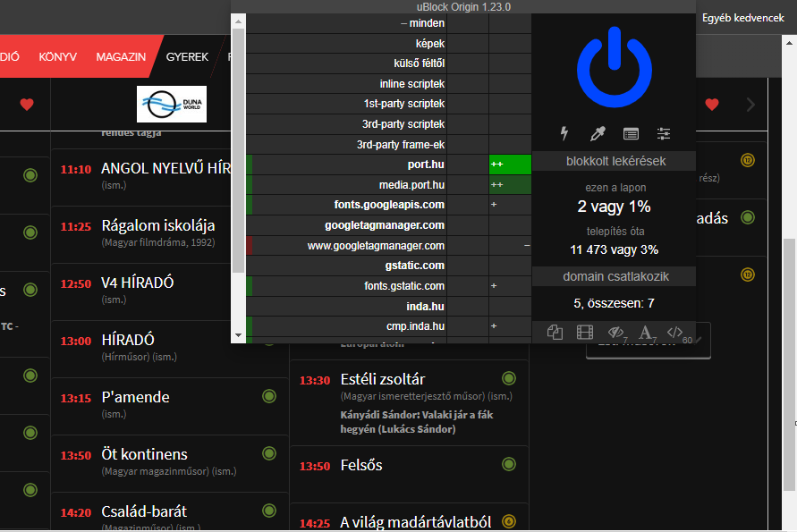Toggle the uBlock Origin power button

click(614, 67)
